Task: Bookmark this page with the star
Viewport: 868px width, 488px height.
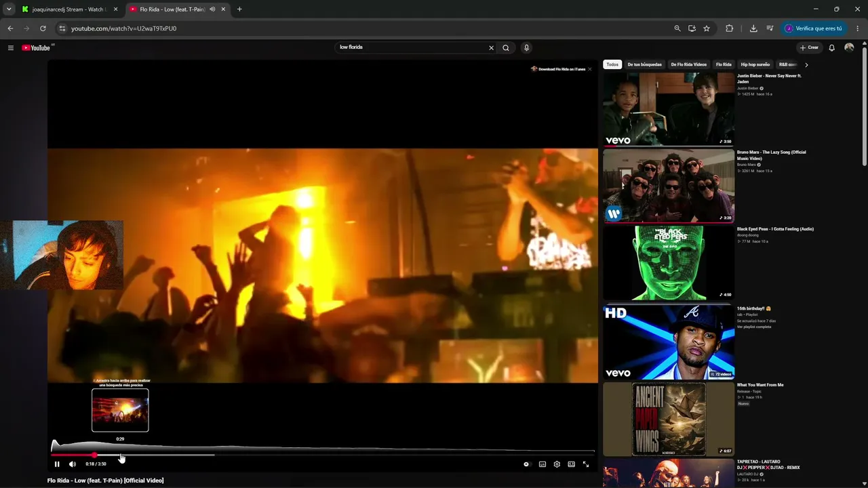Action: click(707, 28)
